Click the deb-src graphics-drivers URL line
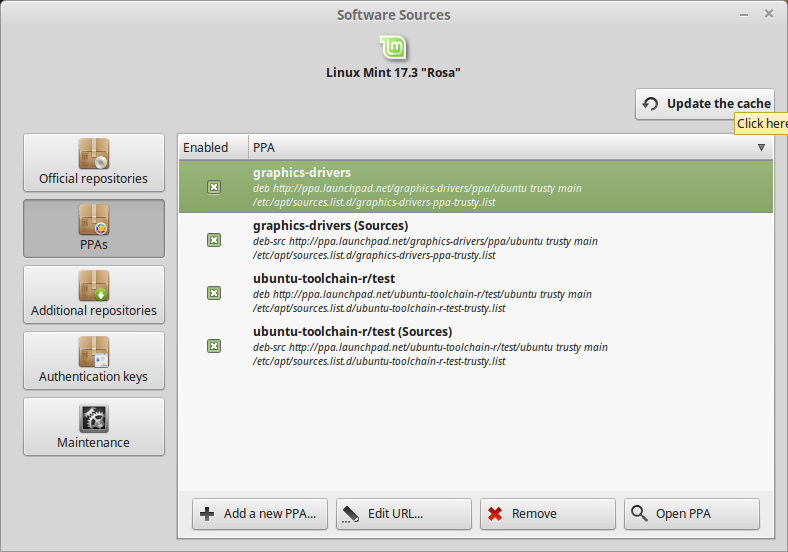The image size is (788, 552). pyautogui.click(x=425, y=241)
